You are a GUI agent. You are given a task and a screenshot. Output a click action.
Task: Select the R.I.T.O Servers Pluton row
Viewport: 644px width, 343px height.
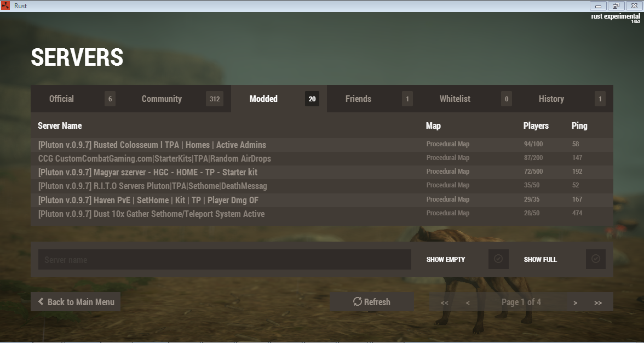[322, 186]
